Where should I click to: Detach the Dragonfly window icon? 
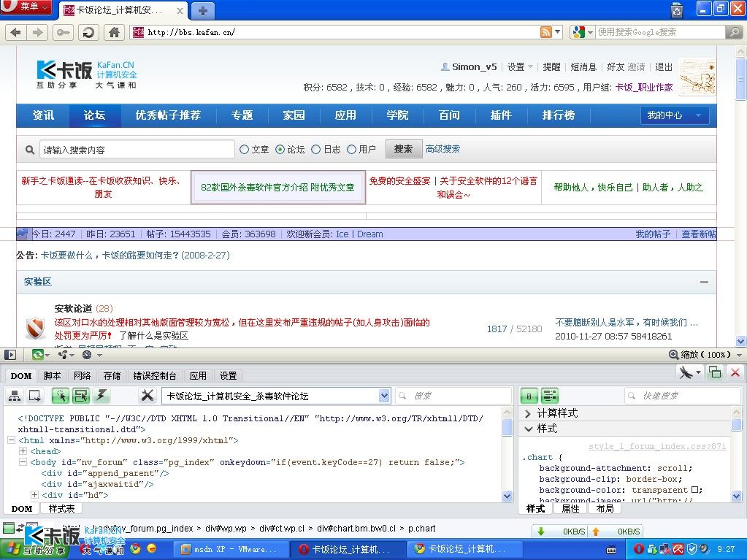click(x=715, y=372)
